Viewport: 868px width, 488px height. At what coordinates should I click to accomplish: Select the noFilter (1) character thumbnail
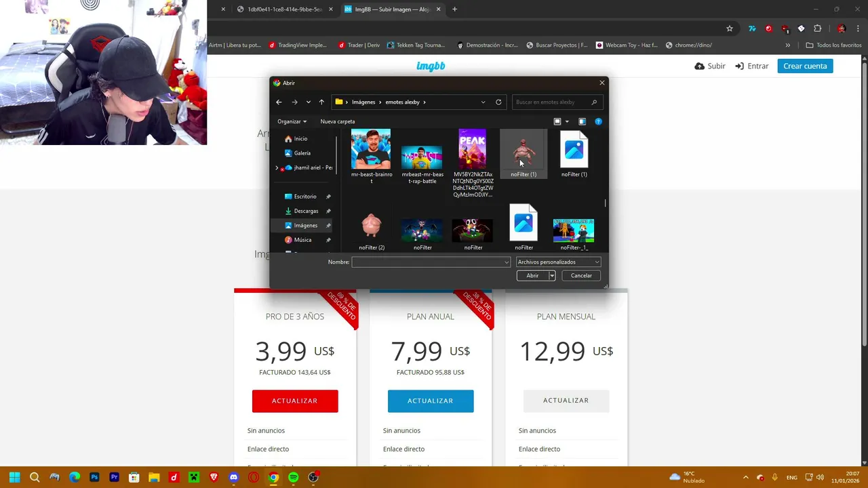[x=524, y=154]
